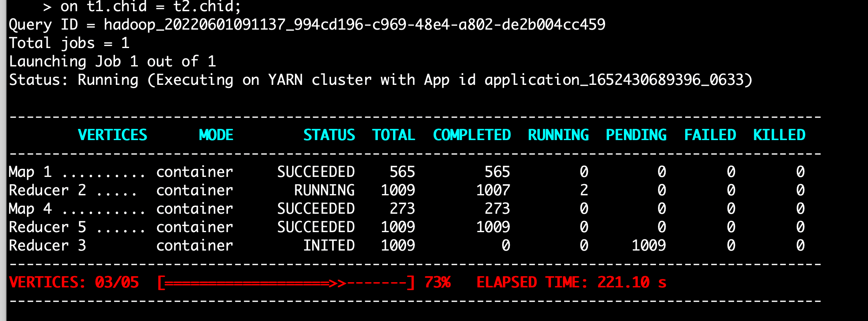This screenshot has width=868, height=321.
Task: Click the PENDING column header
Action: click(636, 135)
